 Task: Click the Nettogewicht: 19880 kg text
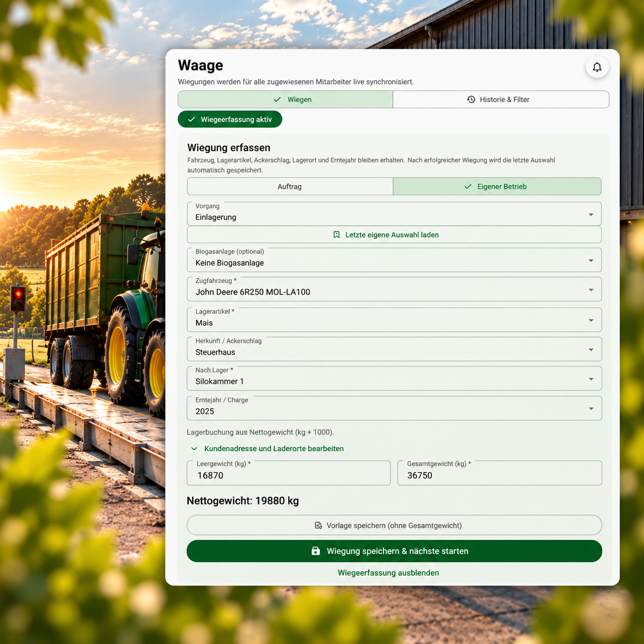243,501
